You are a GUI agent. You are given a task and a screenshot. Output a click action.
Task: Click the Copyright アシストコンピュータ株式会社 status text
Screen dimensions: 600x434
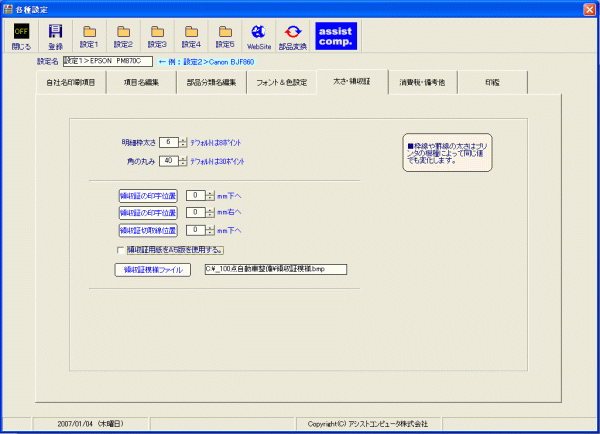[x=368, y=424]
